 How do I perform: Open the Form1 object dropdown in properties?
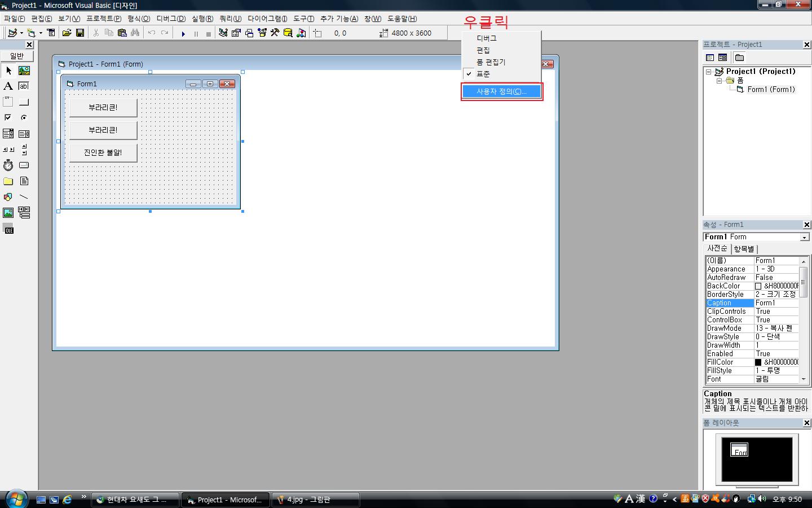[804, 238]
